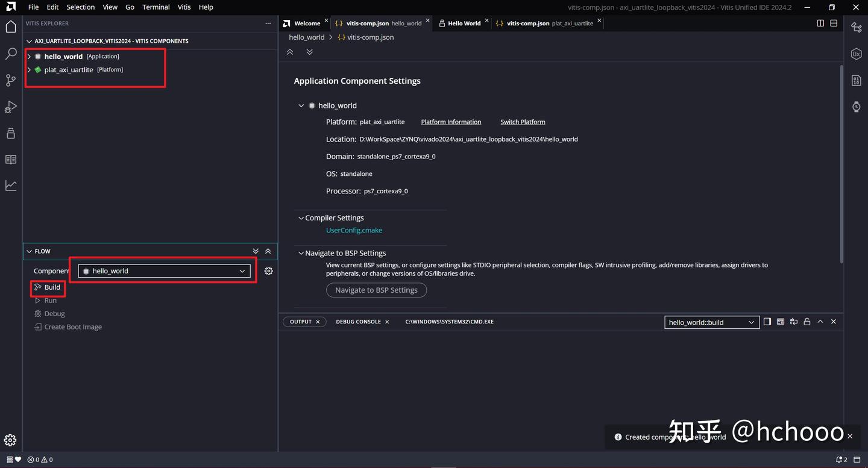
Task: Click the Switch Platform link
Action: (523, 122)
